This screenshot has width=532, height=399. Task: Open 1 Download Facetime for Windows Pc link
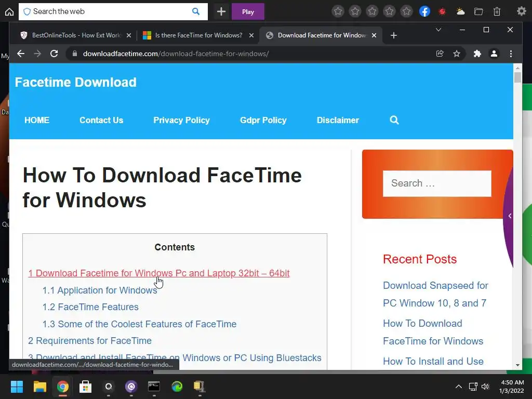[159, 273]
